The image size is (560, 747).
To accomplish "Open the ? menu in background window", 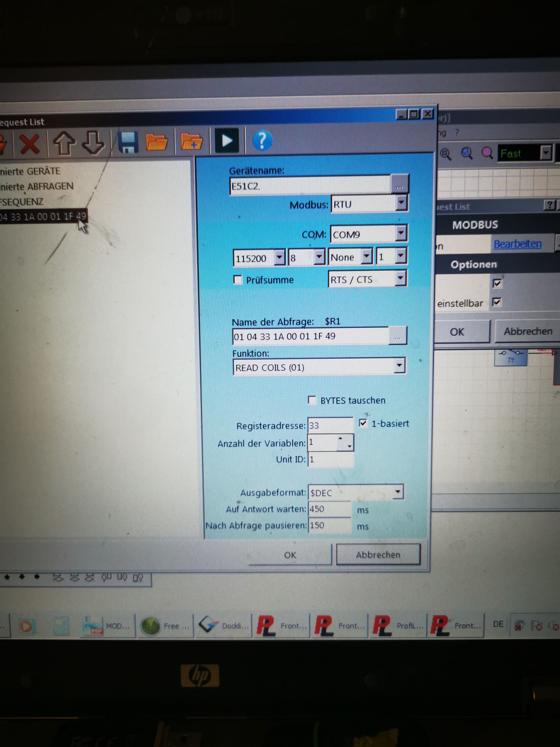I will click(x=457, y=132).
